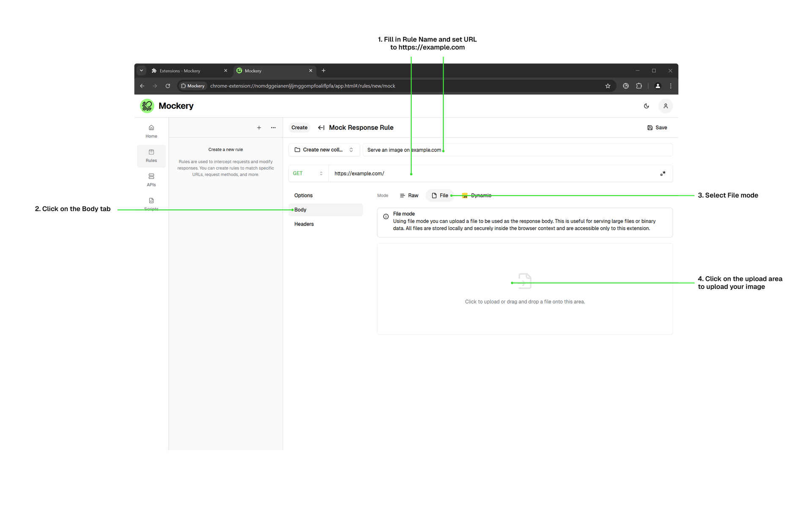
Task: Open the Rules section in sidebar
Action: (151, 156)
